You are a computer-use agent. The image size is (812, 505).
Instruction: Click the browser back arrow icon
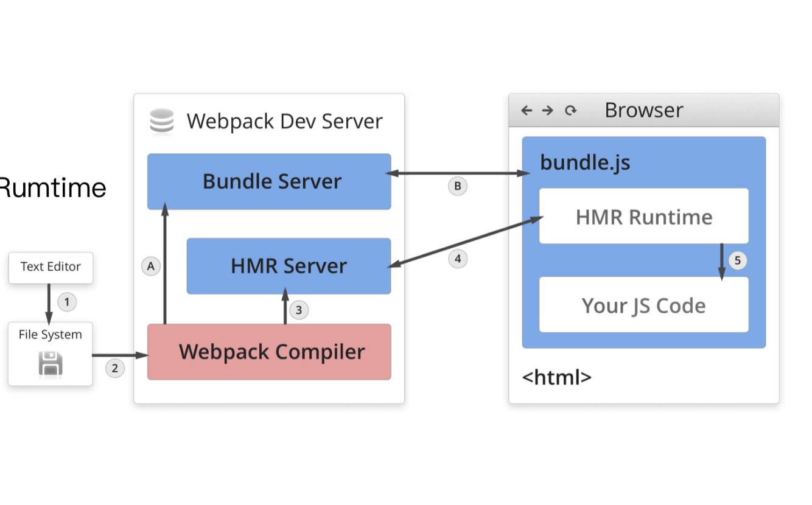click(526, 110)
